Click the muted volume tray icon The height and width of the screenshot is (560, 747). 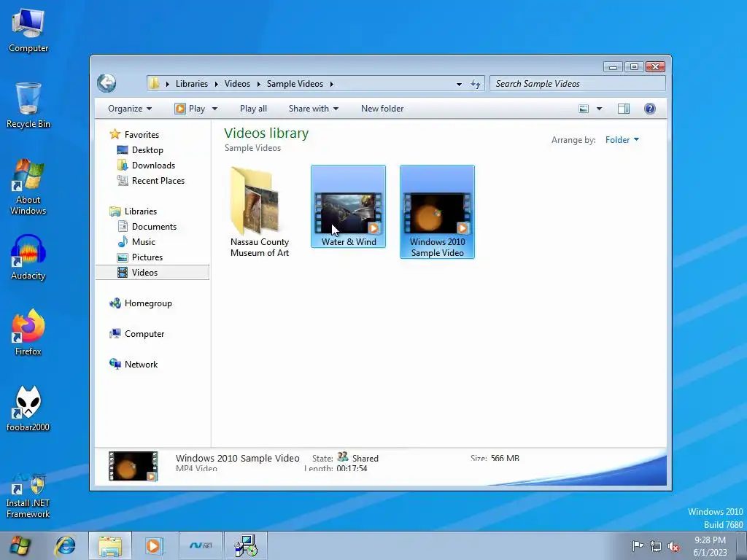[673, 546]
